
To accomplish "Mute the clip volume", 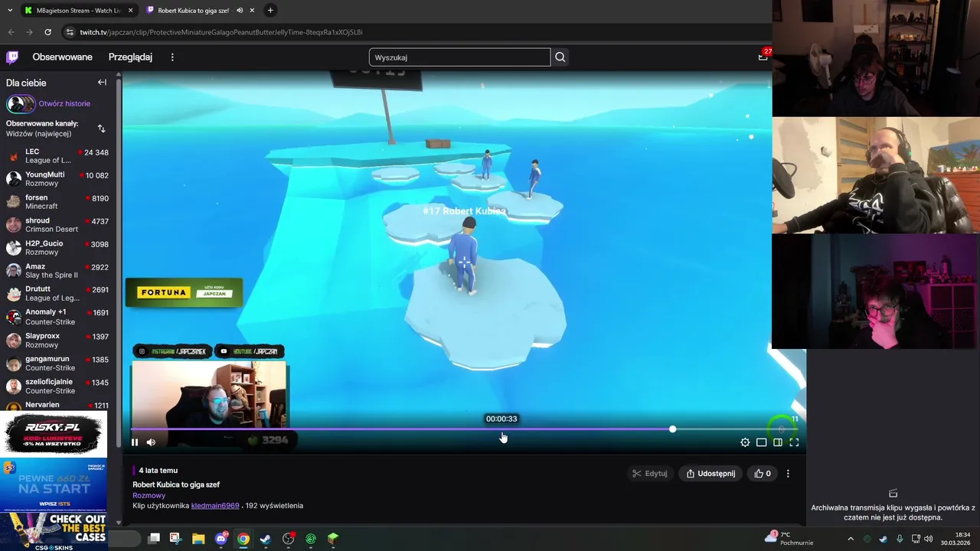I will tap(151, 442).
